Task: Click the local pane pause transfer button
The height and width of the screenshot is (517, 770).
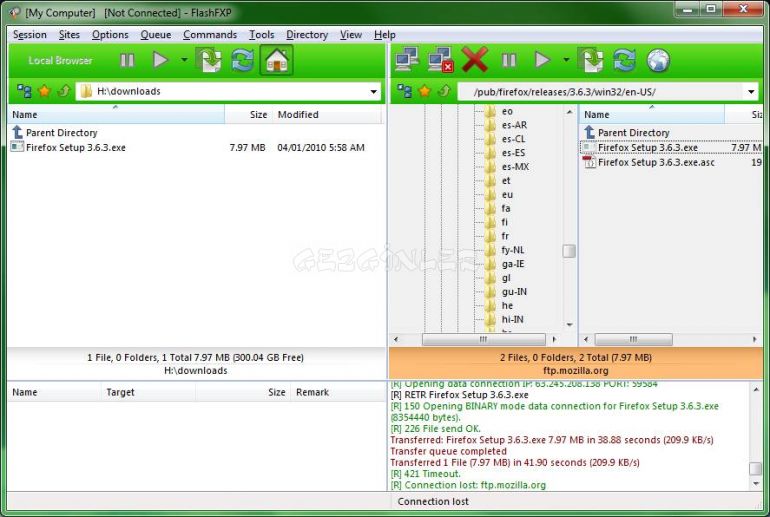Action: pyautogui.click(x=127, y=60)
